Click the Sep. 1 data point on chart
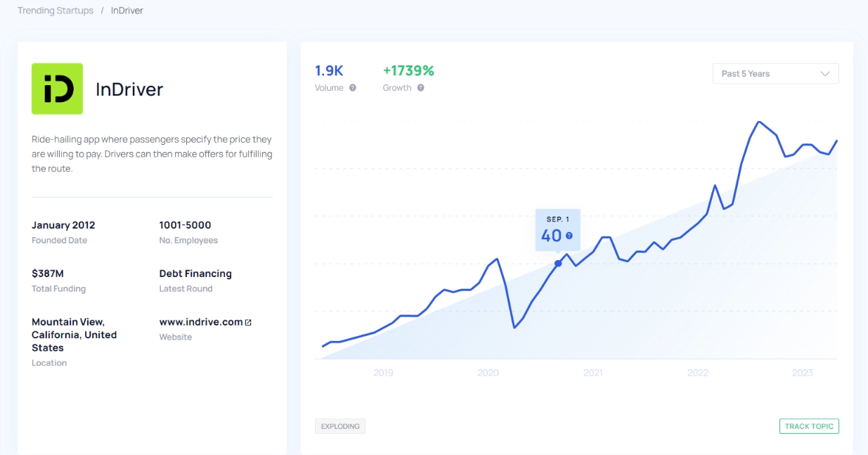The image size is (868, 455). click(x=558, y=264)
